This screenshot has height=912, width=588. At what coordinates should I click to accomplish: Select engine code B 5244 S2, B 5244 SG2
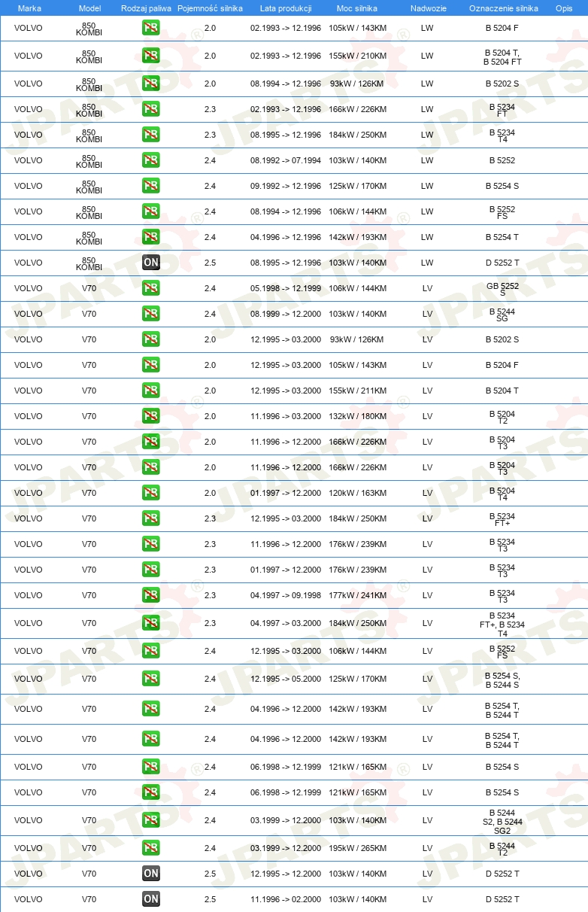[x=502, y=821]
